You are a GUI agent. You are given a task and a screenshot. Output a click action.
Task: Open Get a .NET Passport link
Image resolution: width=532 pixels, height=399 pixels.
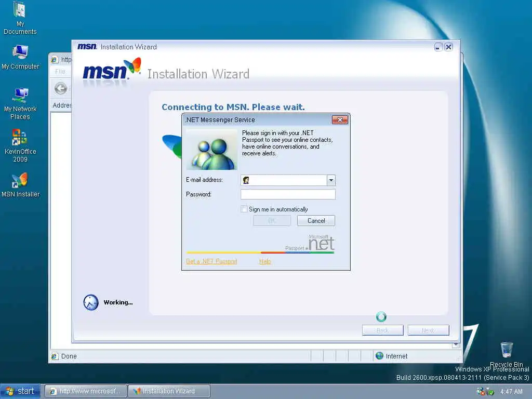(x=211, y=261)
